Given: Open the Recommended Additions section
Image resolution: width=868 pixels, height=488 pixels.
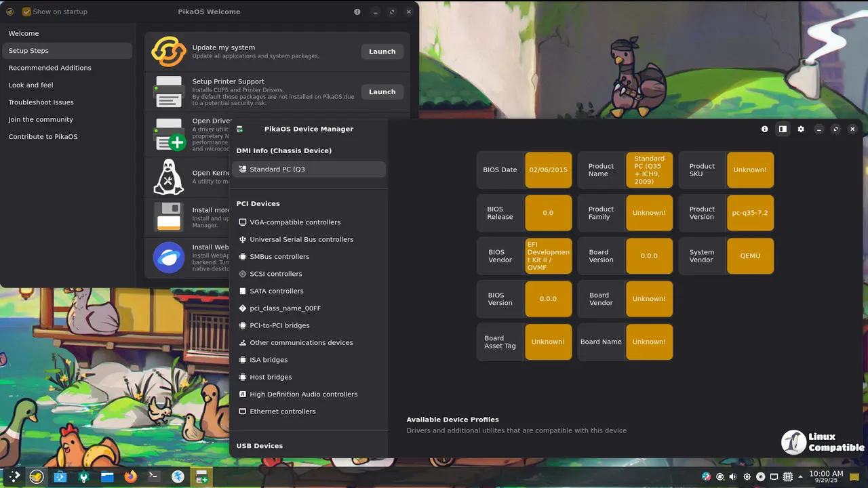Looking at the screenshot, I should [50, 68].
